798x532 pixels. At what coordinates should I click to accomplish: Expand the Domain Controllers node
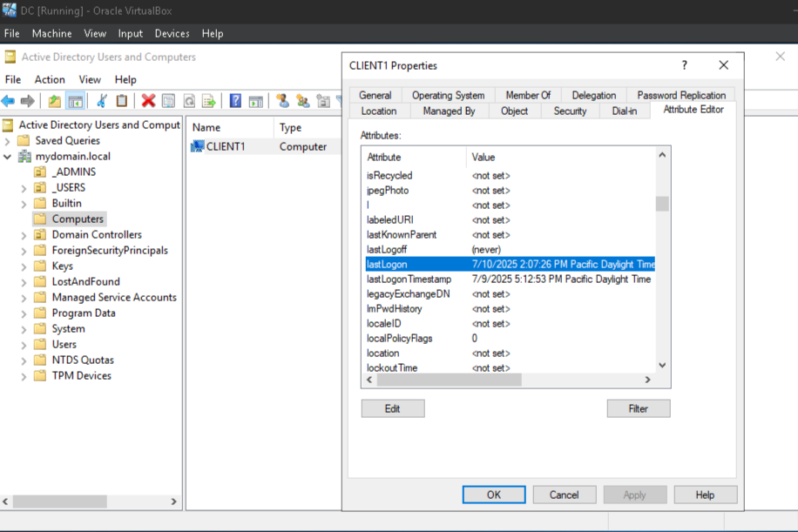24,235
